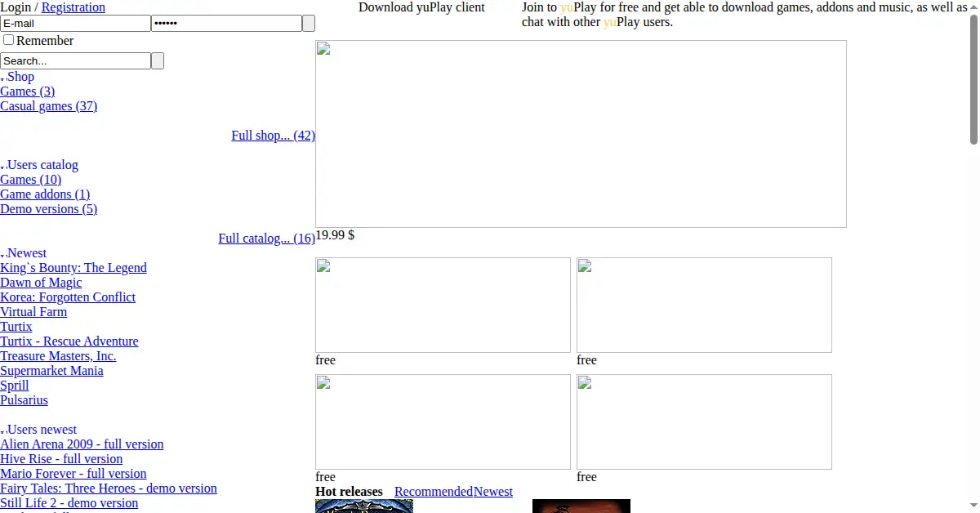Open Korea: Forgotten Conflict

pyautogui.click(x=68, y=297)
